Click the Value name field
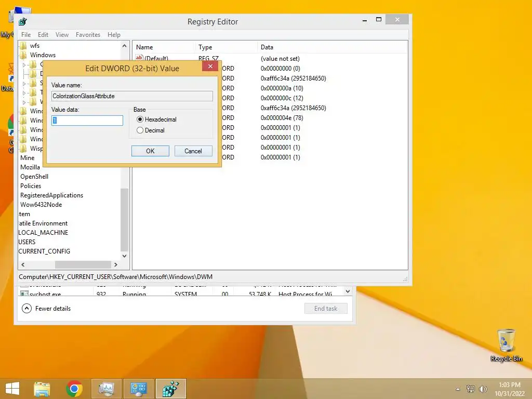This screenshot has width=532, height=399. [132, 96]
